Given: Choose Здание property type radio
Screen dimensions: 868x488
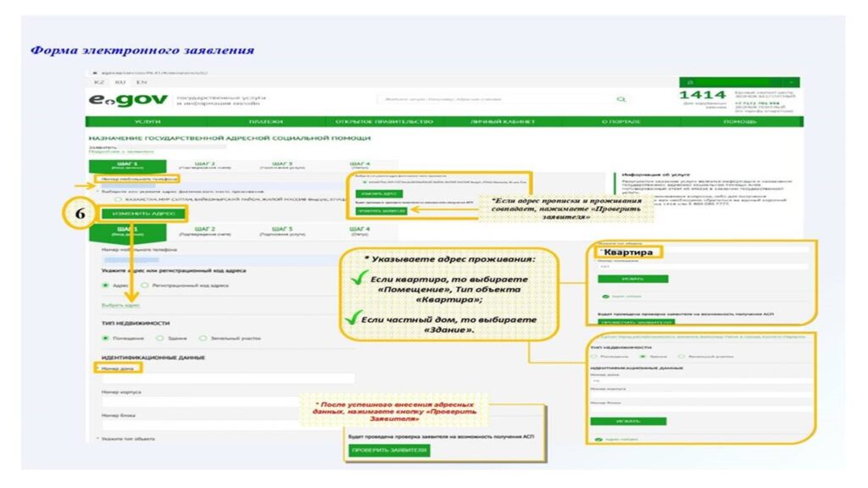Looking at the screenshot, I should [x=160, y=338].
